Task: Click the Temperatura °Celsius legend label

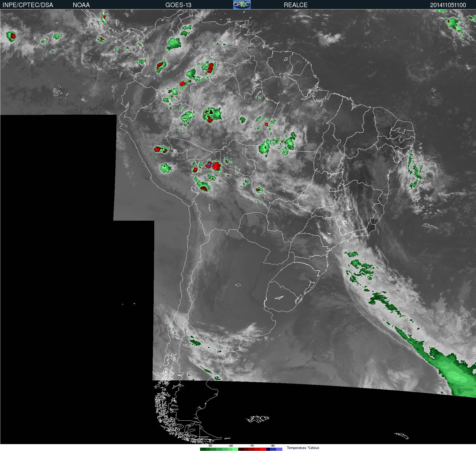Action: coord(303,448)
